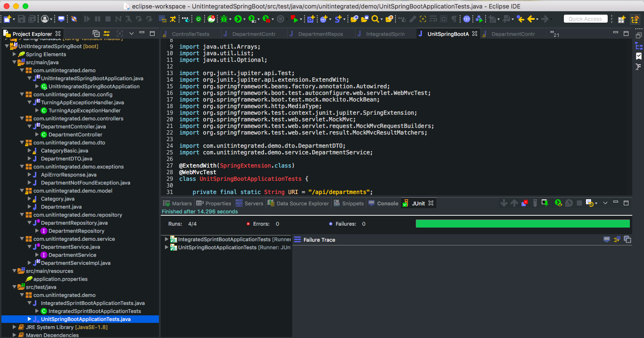Click the green Run play icon
This screenshot has width=644, height=338.
(x=238, y=19)
